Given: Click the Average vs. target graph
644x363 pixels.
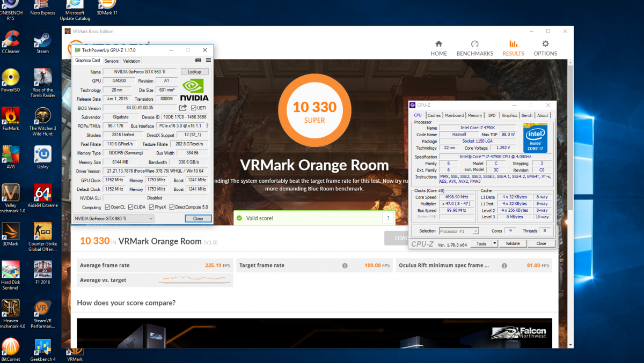Looking at the screenshot, I should (195, 279).
